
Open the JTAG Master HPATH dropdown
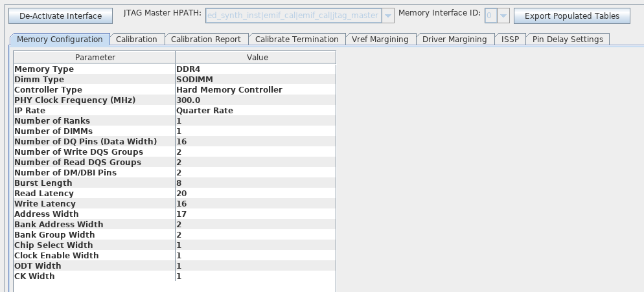(x=388, y=16)
